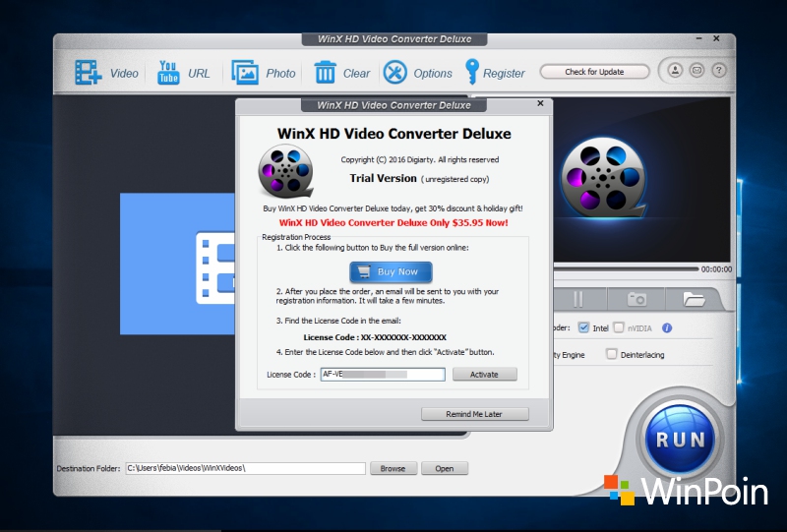Click the add Video icon in toolbar
Viewport: 787px width, 532px height.
pyautogui.click(x=89, y=73)
